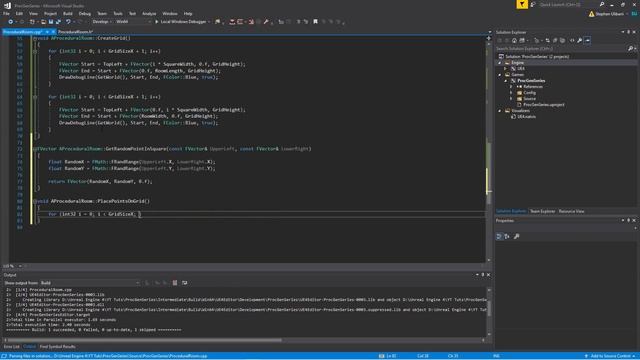640x360 pixels.
Task: Select the UE4.natvis file
Action: [x=527, y=117]
